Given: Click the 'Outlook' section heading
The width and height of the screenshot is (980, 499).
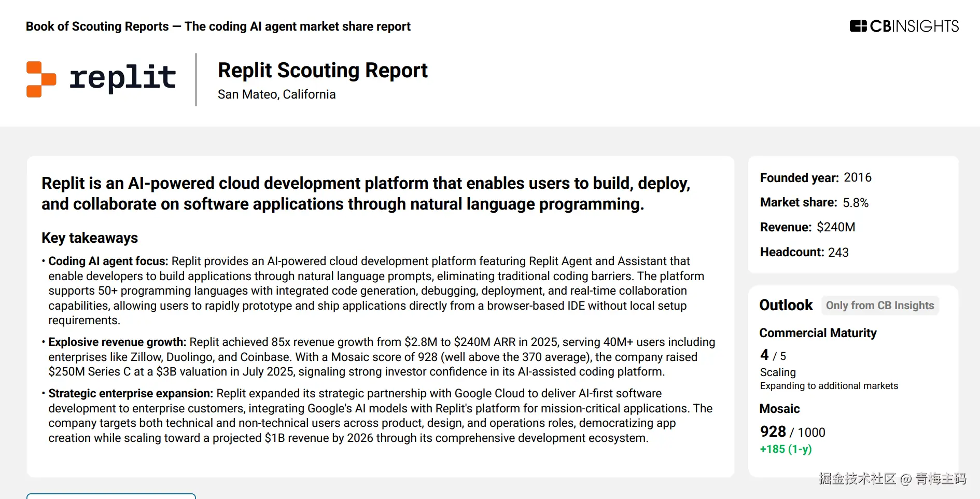Looking at the screenshot, I should (786, 305).
